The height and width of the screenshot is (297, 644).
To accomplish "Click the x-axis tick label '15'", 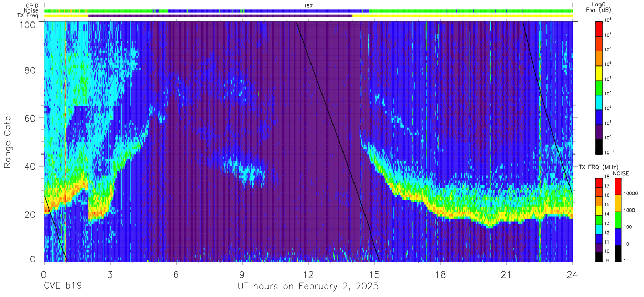I will click(374, 274).
